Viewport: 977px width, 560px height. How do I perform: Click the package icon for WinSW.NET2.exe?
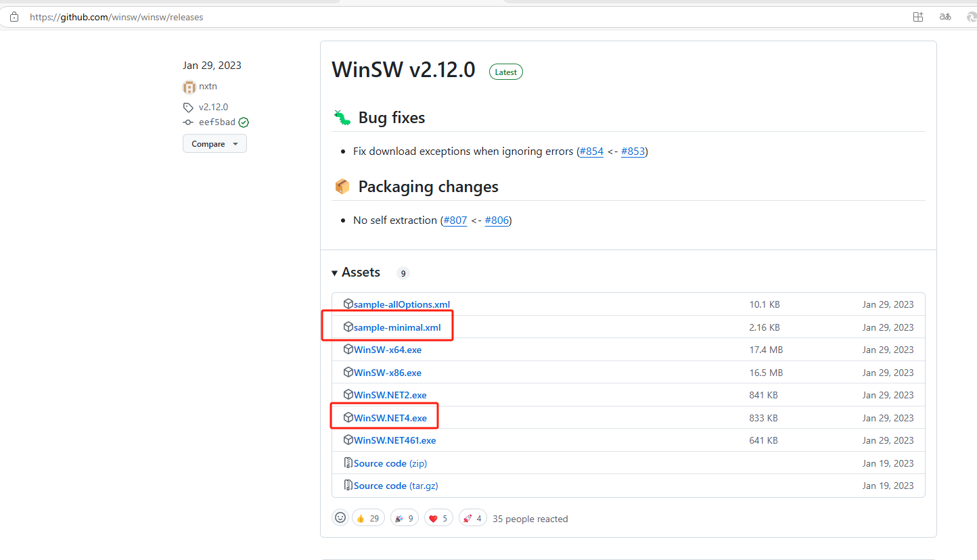tap(348, 395)
